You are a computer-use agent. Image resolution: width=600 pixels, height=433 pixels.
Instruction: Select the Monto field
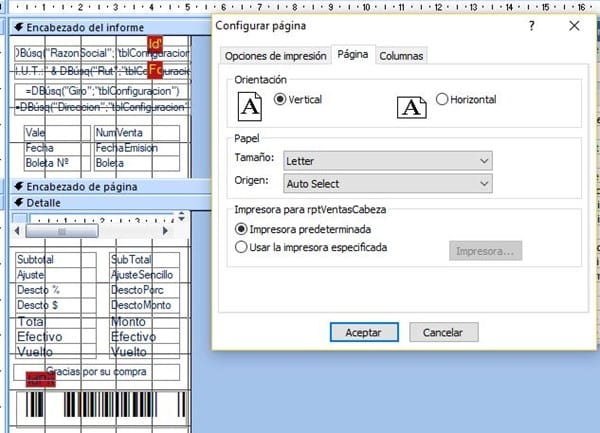(145, 322)
